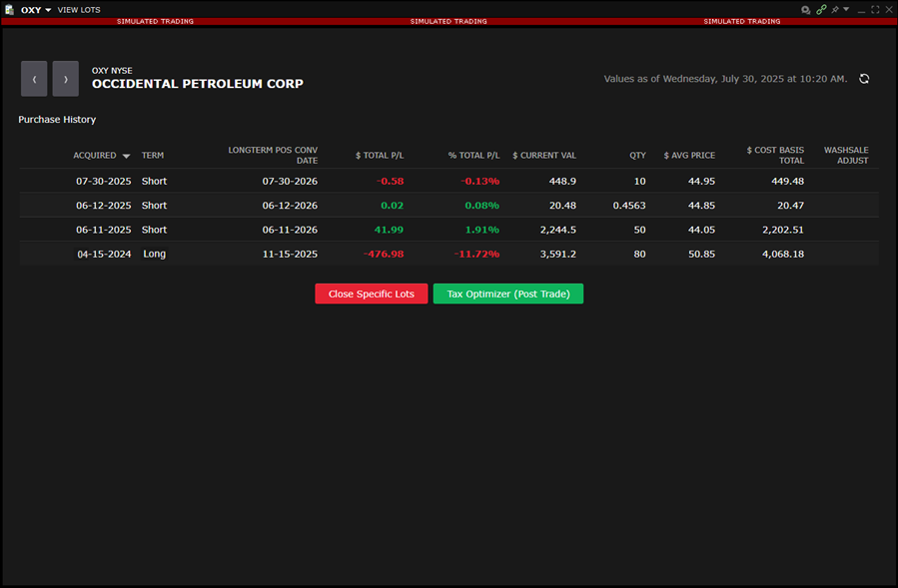The height and width of the screenshot is (588, 898).
Task: Open the OXY ticker dropdown
Action: tap(36, 9)
